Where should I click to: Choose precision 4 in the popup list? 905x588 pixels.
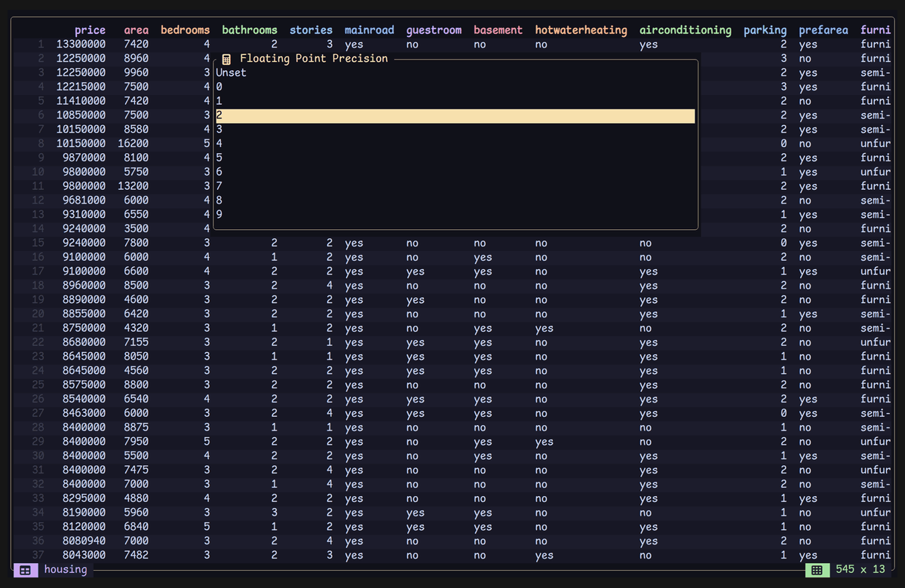click(x=456, y=144)
